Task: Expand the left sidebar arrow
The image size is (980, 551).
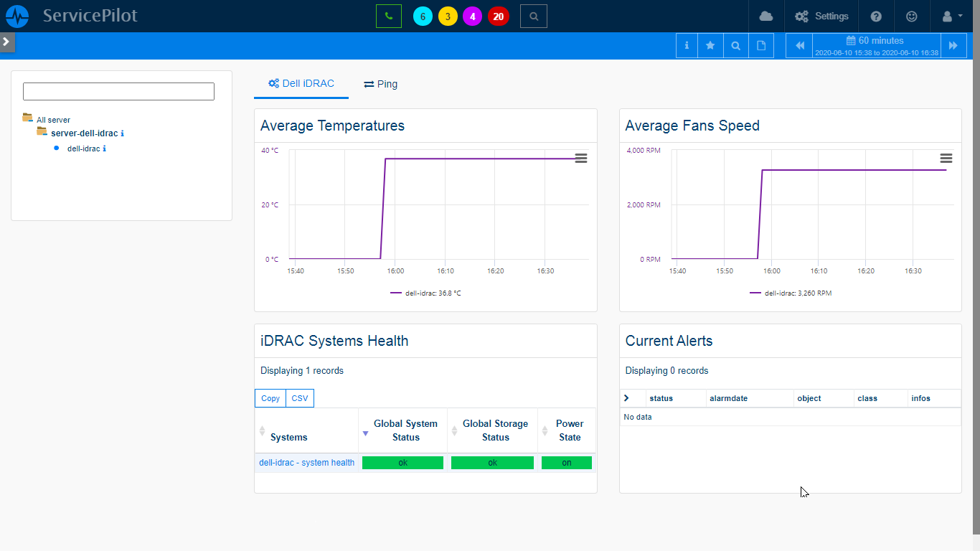Action: point(6,42)
